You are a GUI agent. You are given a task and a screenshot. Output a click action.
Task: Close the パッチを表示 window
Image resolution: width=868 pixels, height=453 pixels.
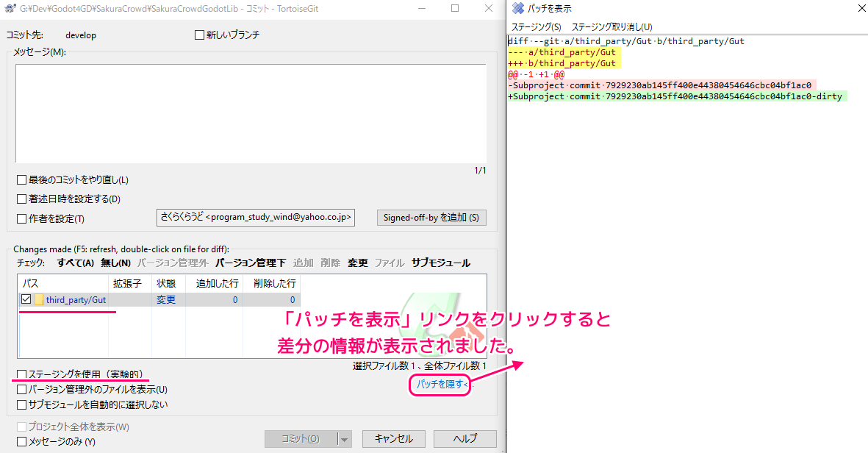point(861,9)
